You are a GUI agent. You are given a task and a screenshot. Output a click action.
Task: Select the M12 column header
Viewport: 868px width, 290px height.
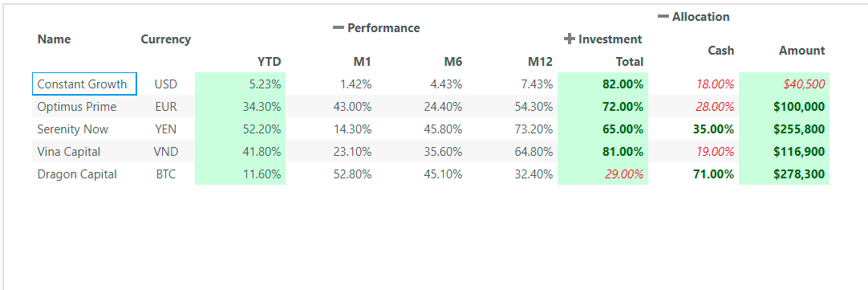[540, 62]
